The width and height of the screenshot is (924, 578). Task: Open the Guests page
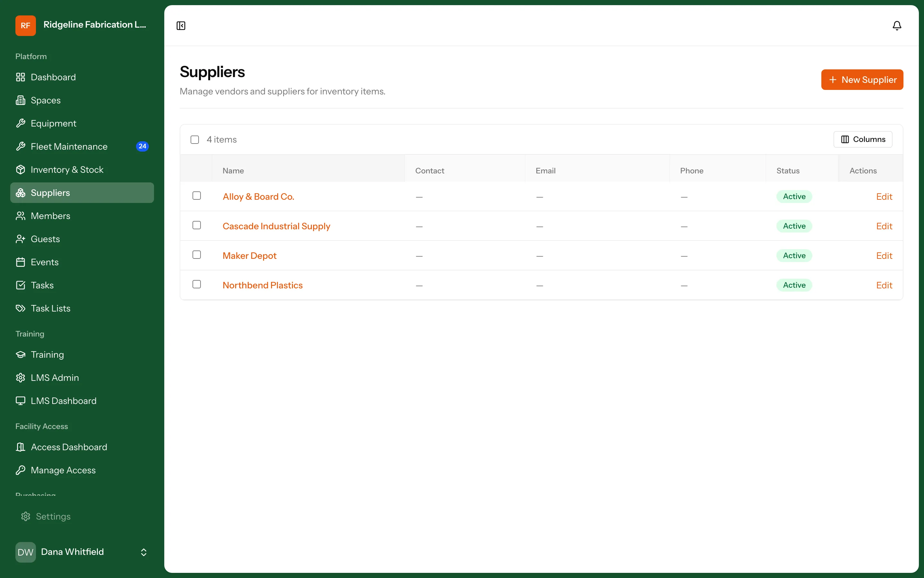[x=82, y=239]
